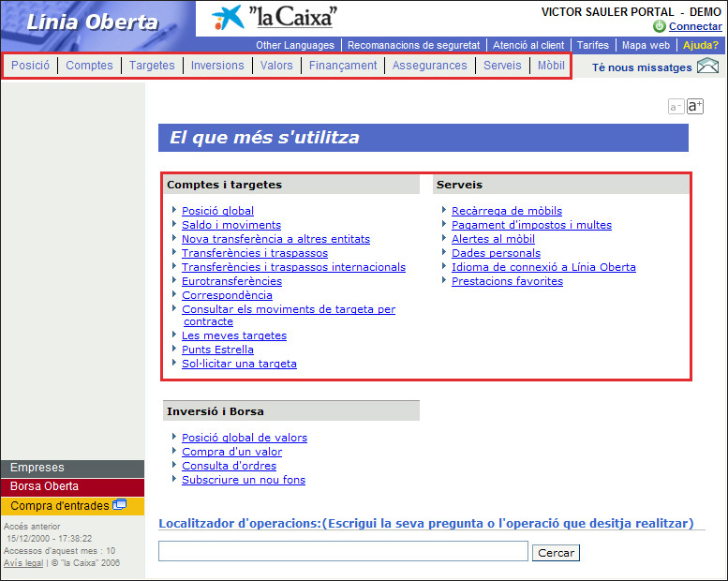Open Transferències i traspassos internacionals link
The image size is (728, 581).
293,267
